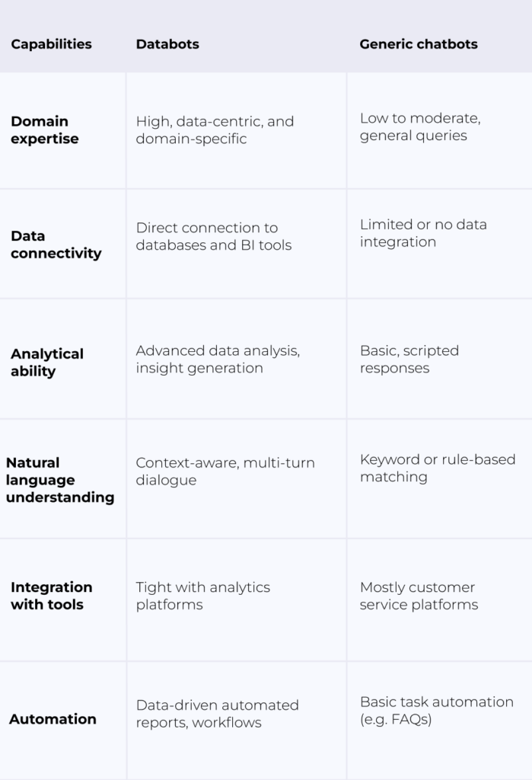Click the Analytical ability row label
This screenshot has height=780, width=532.
(47, 363)
